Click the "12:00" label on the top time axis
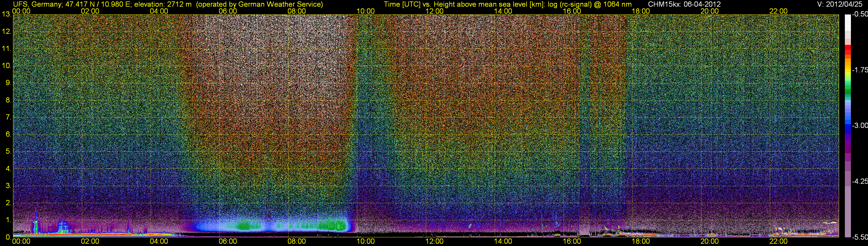Image resolution: width=868 pixels, height=246 pixels. tap(434, 11)
